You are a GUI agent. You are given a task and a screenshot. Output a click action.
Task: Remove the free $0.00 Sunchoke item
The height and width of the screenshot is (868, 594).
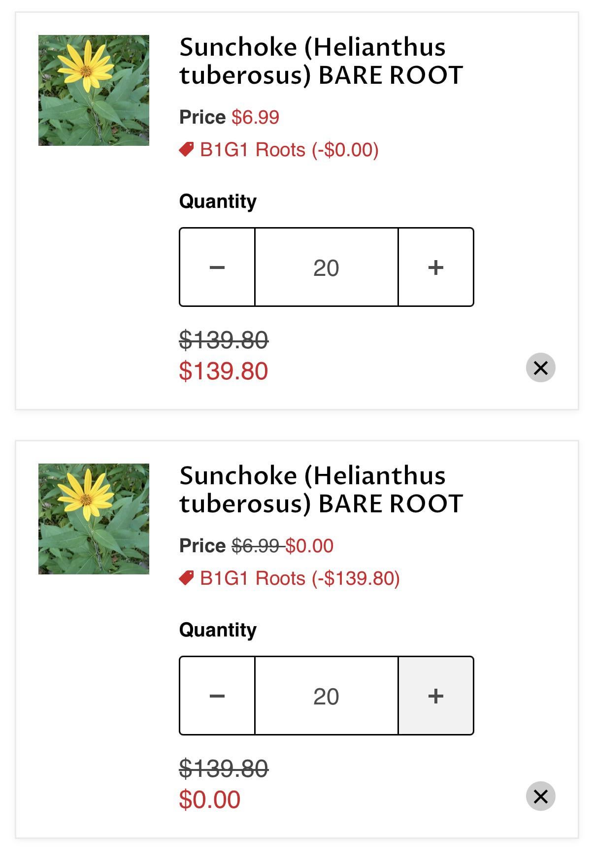coord(540,796)
